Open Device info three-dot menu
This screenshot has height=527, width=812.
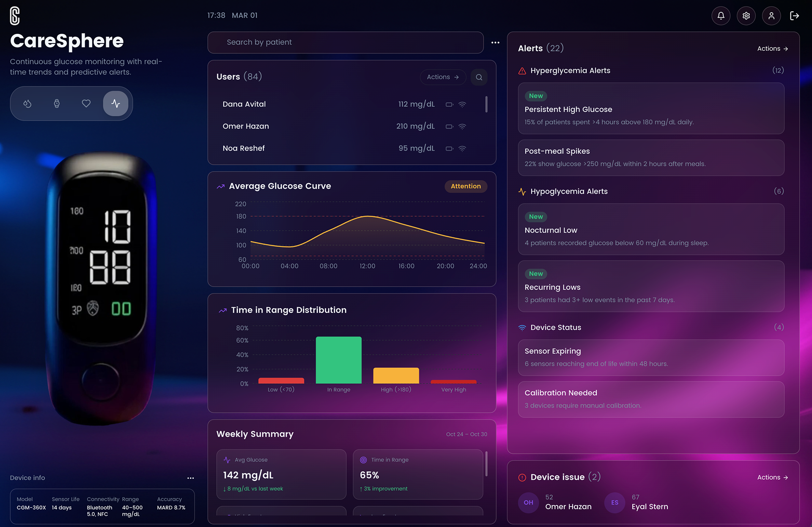(x=190, y=478)
